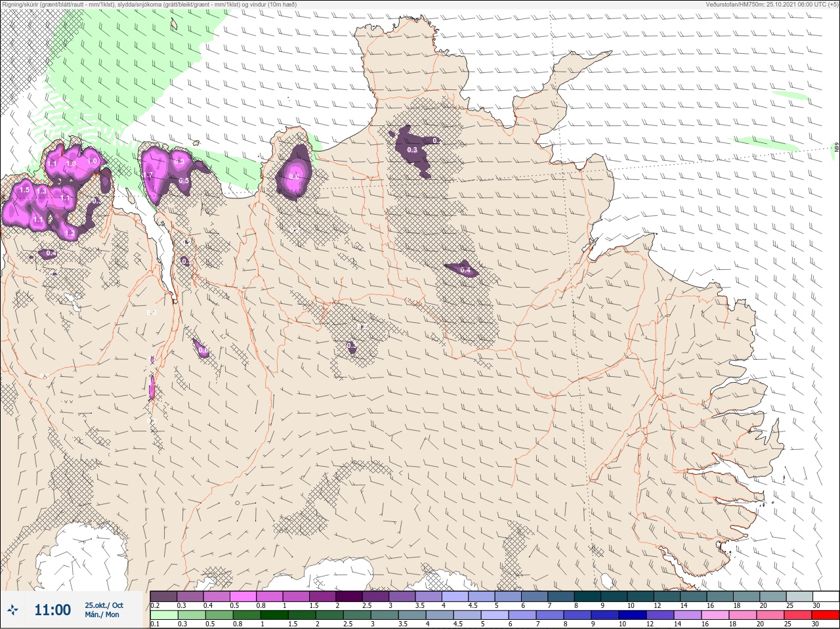Select the bright pink 0.5 swatch in top legend
The width and height of the screenshot is (840, 629).
[243, 596]
